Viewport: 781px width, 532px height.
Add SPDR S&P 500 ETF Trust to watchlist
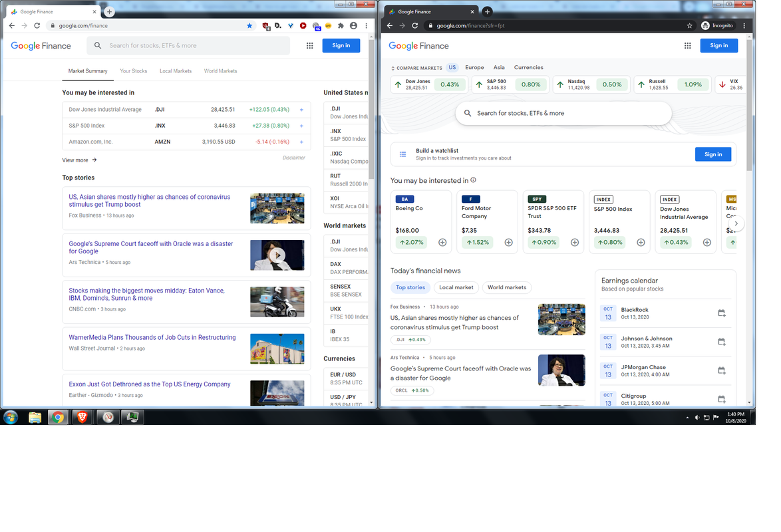coord(575,242)
